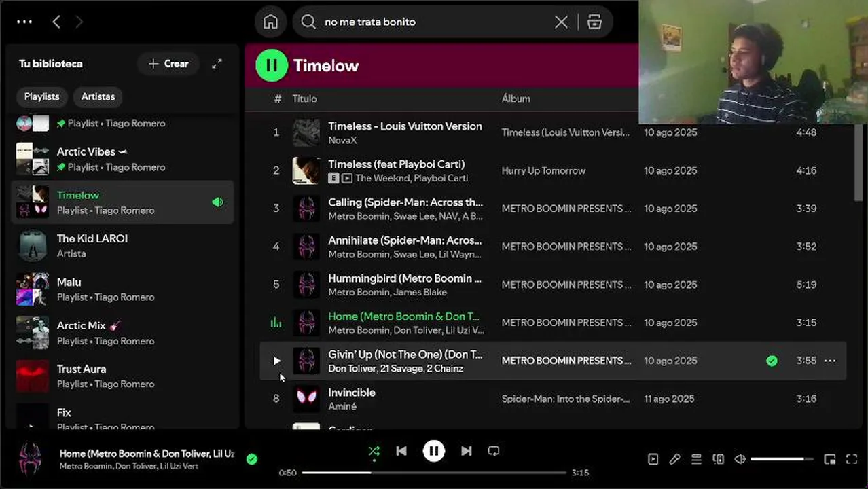Open the Malu playlist
This screenshot has width=868, height=489.
pyautogui.click(x=123, y=289)
